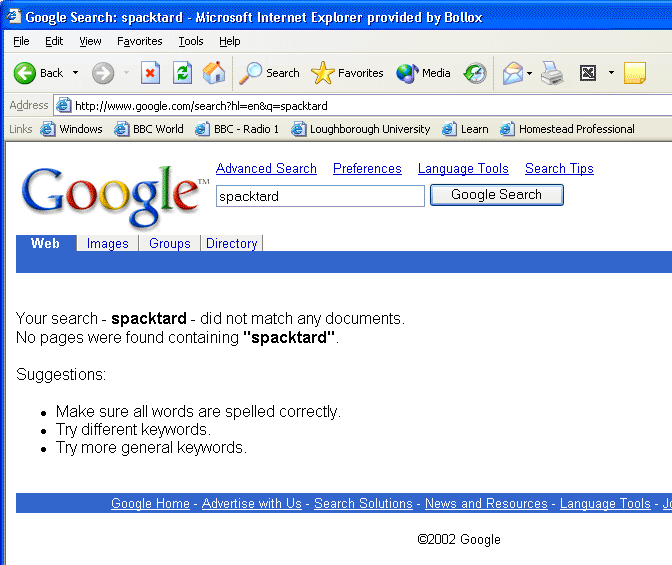Click the Mail envelope icon

tap(513, 73)
